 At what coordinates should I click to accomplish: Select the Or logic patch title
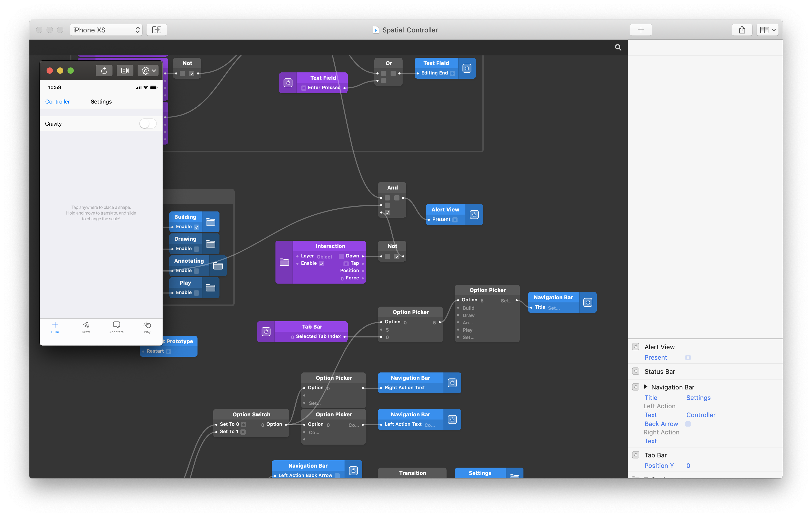click(388, 63)
